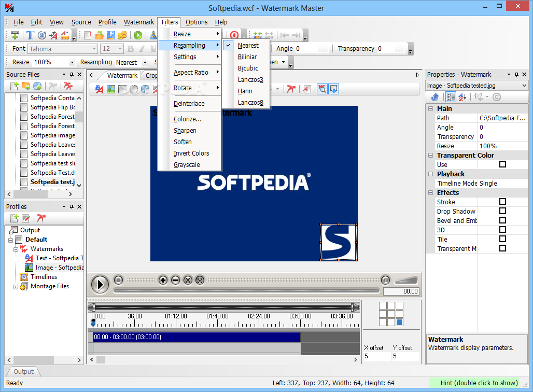
Task: Click the open project folder icon
Action: [x=100, y=35]
